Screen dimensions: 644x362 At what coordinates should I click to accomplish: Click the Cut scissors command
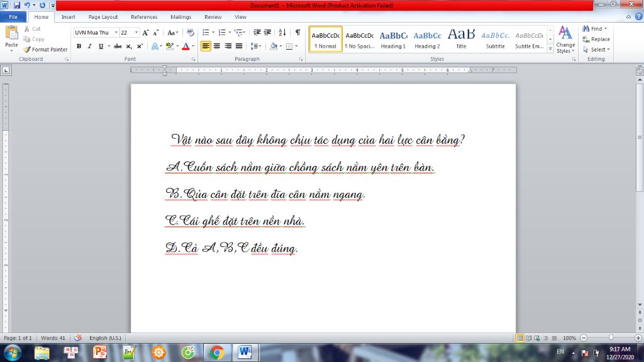tap(33, 29)
